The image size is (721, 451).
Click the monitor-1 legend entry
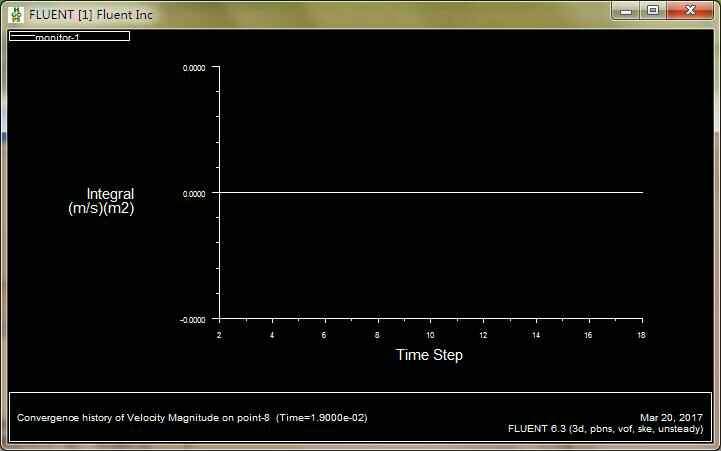[69, 36]
